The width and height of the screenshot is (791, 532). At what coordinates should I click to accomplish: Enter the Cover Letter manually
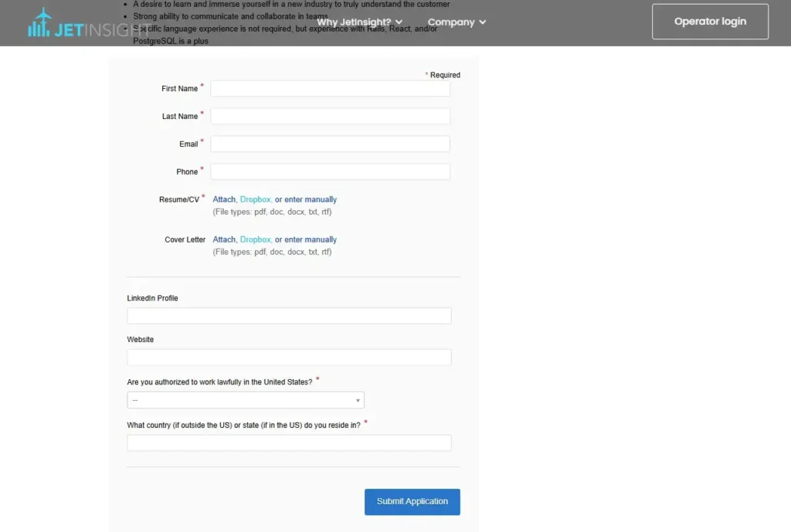point(311,239)
